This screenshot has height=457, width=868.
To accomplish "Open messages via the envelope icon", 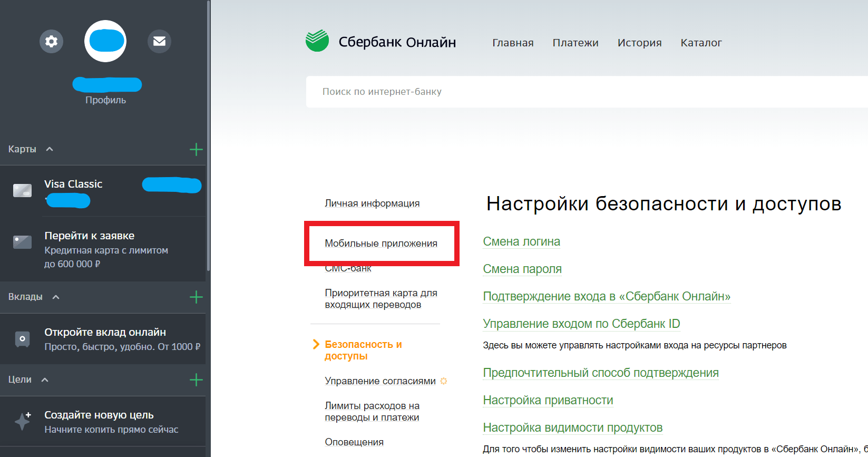I will pyautogui.click(x=159, y=41).
